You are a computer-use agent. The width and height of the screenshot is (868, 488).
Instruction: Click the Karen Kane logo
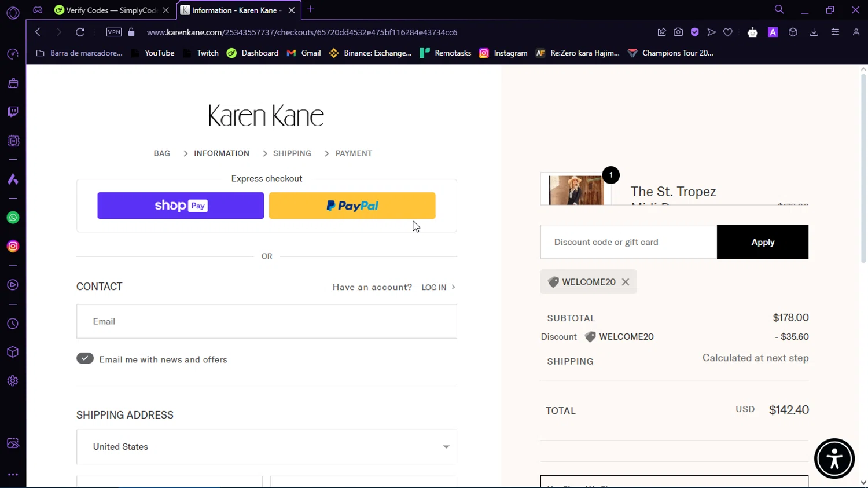[266, 116]
